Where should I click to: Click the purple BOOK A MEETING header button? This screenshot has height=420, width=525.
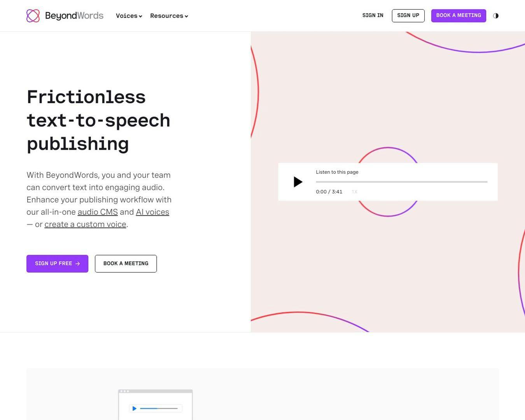[x=458, y=16]
